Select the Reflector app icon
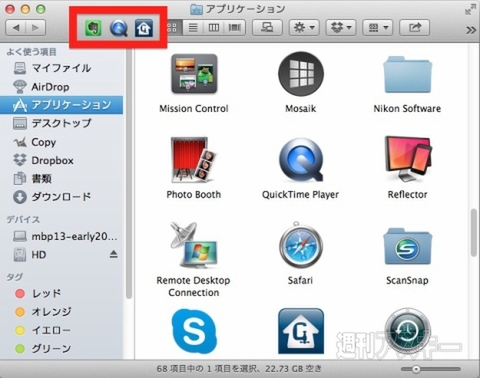Screen dimensions: 480x378 408,159
